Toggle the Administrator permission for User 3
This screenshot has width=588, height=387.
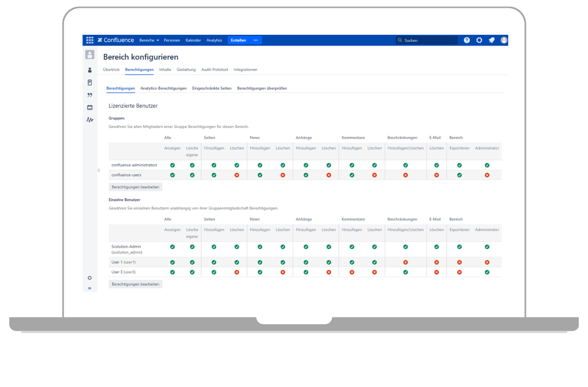click(487, 272)
